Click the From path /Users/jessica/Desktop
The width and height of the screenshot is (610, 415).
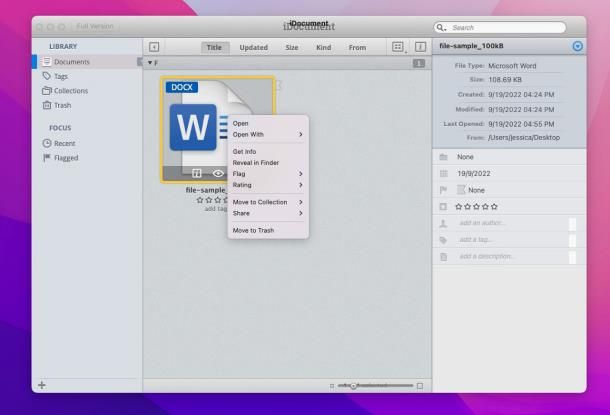coord(524,137)
